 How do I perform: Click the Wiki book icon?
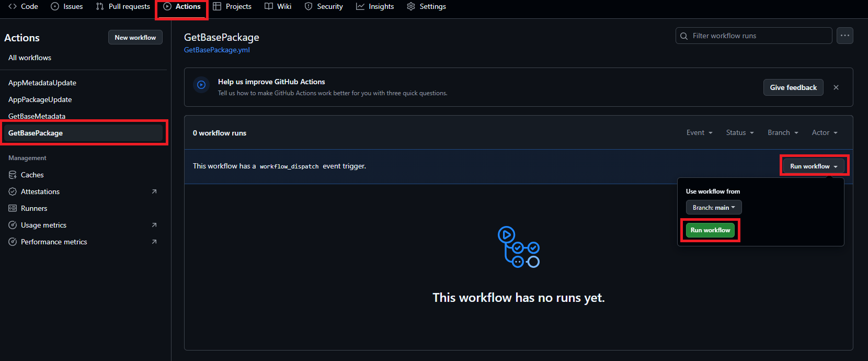click(x=269, y=6)
